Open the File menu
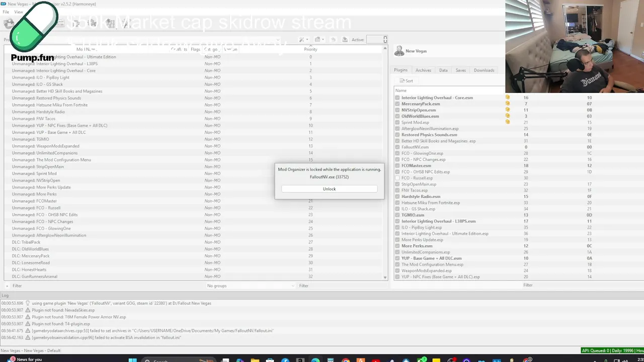Viewport: 644px width, 362px height. (6, 12)
